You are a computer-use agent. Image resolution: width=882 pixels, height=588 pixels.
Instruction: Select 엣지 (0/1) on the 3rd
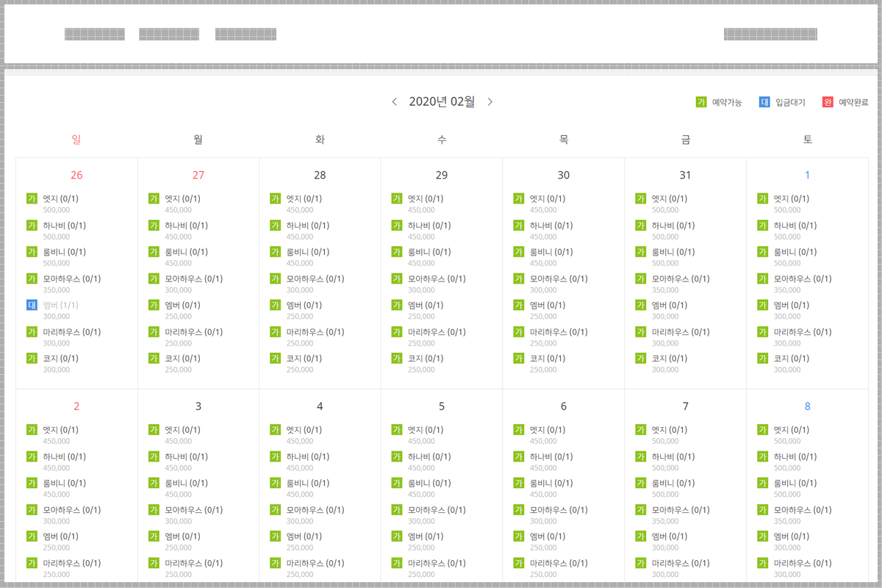point(182,430)
